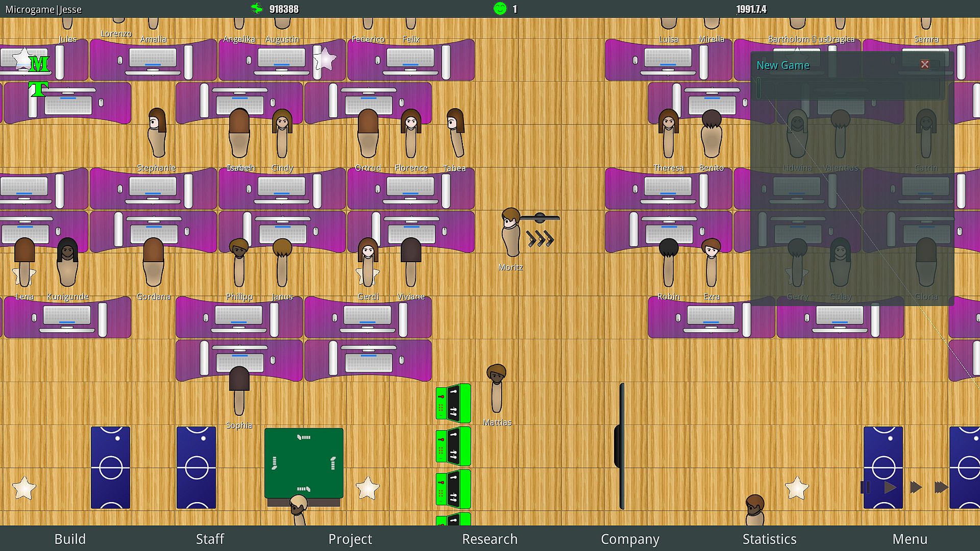The image size is (980, 551).
Task: Close the New Game panel
Action: tap(925, 64)
